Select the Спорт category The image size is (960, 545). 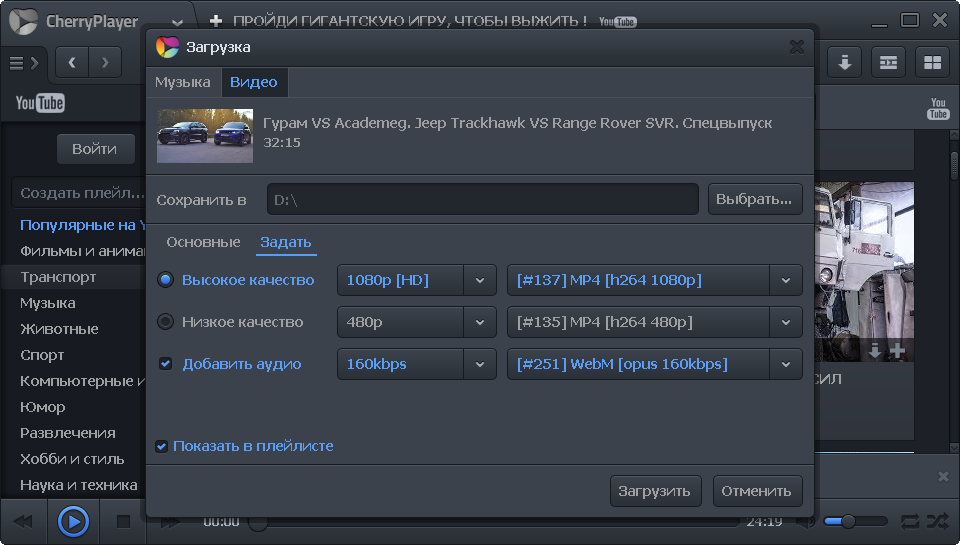pos(42,355)
